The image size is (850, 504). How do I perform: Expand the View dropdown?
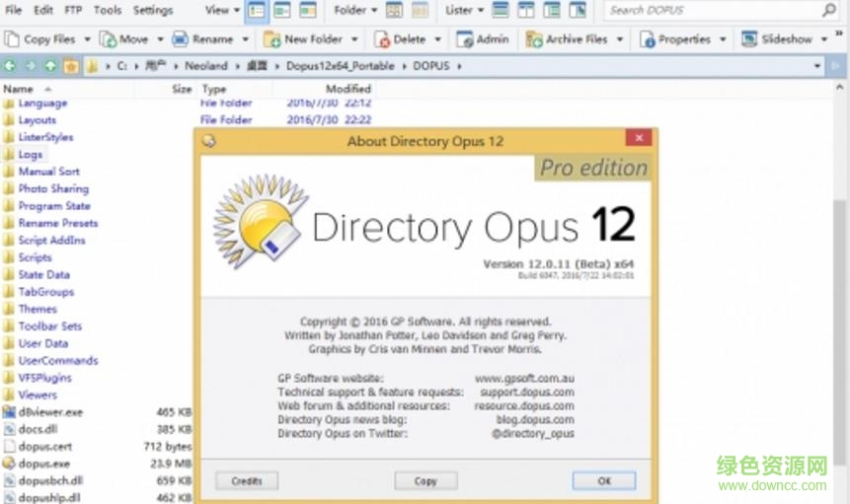[222, 11]
